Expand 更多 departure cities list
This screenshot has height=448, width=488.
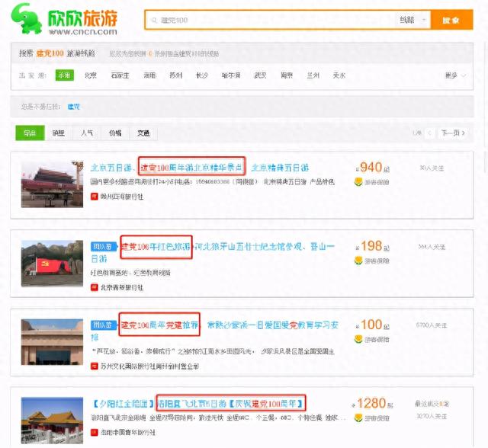455,75
